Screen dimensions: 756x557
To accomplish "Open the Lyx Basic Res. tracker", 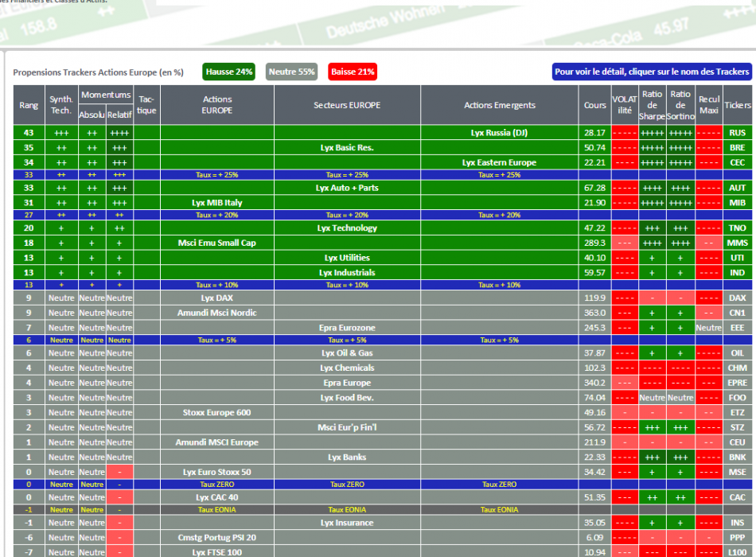I will 347,147.
